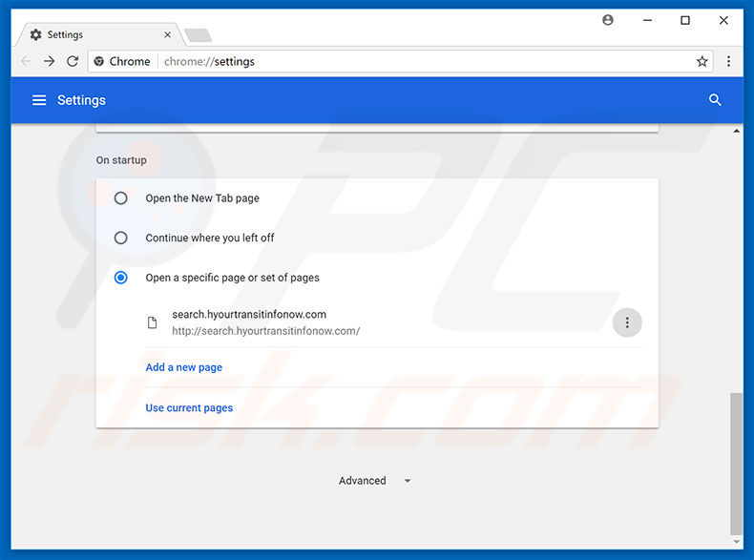
Task: Reload the current page
Action: (x=73, y=61)
